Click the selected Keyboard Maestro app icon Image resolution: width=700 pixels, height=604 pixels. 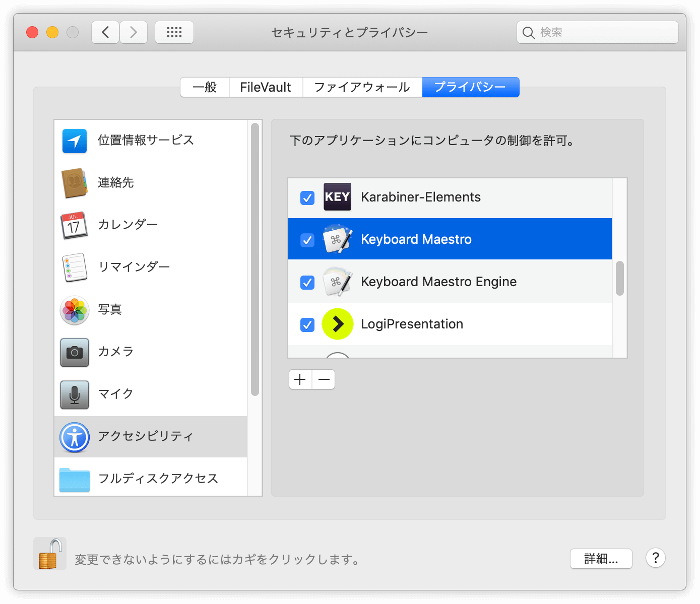coord(337,239)
